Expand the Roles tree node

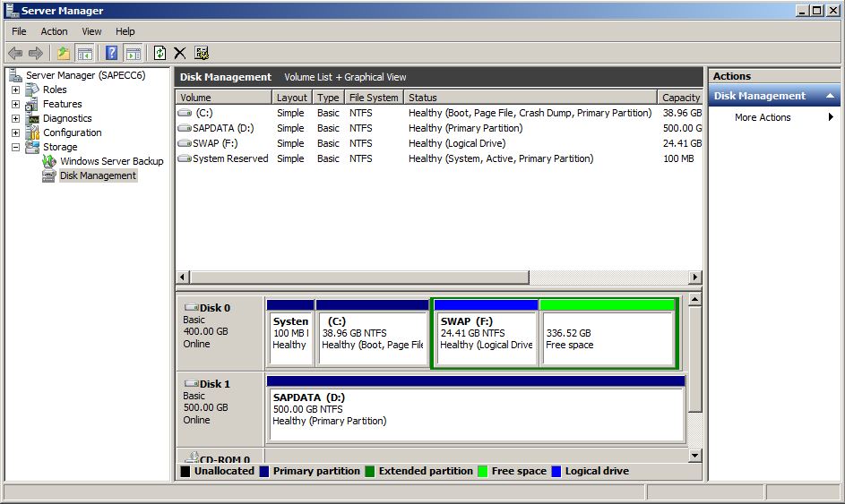click(15, 90)
